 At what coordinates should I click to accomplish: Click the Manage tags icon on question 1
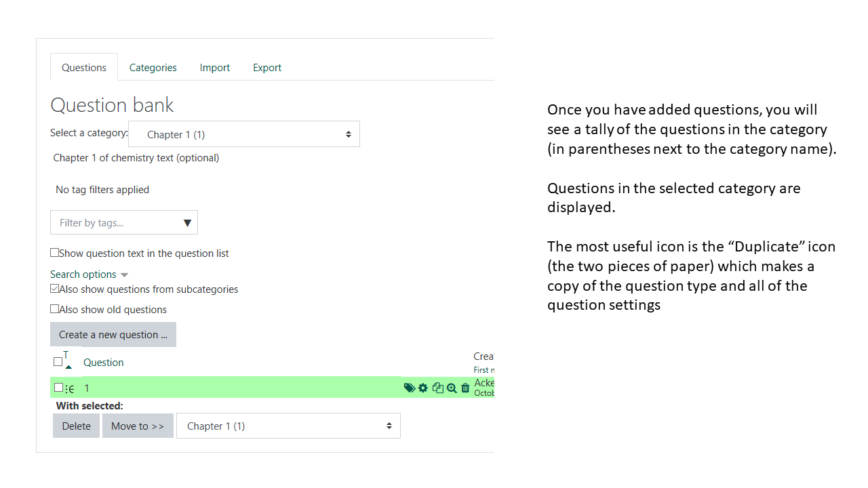(410, 388)
